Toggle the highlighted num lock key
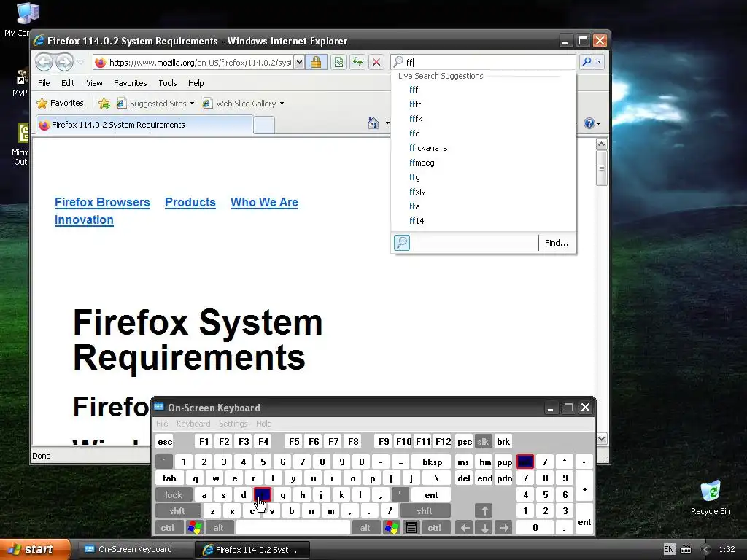Screen dimensions: 747x560 pos(525,462)
